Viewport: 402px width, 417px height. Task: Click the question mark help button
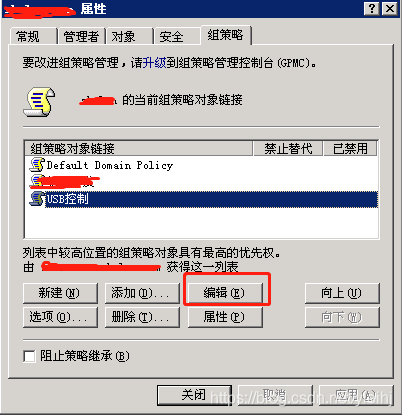tap(372, 9)
